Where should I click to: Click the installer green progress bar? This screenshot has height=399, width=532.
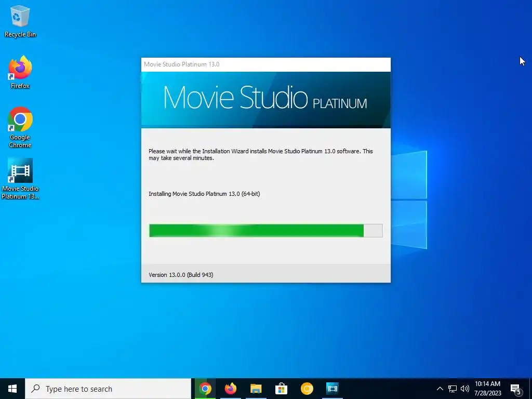point(265,230)
